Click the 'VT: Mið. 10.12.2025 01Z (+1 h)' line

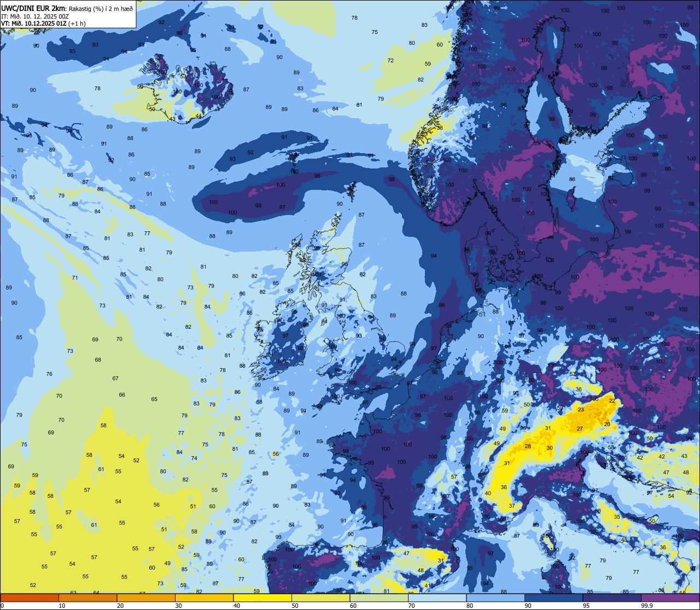tap(44, 24)
